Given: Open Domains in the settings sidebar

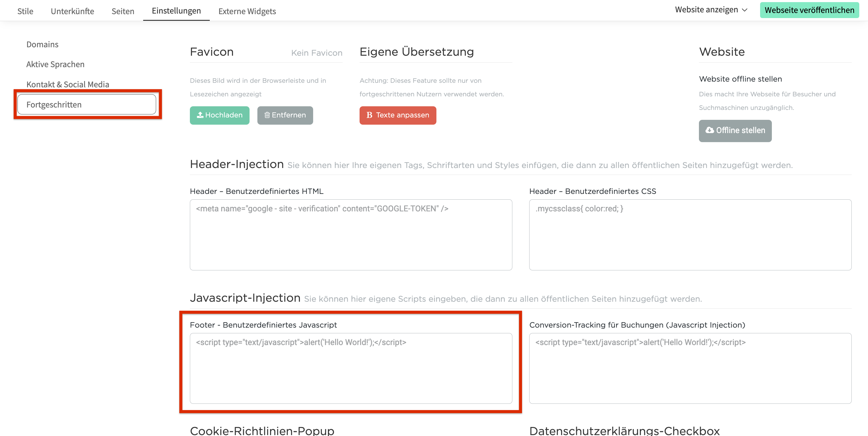Looking at the screenshot, I should pyautogui.click(x=42, y=45).
